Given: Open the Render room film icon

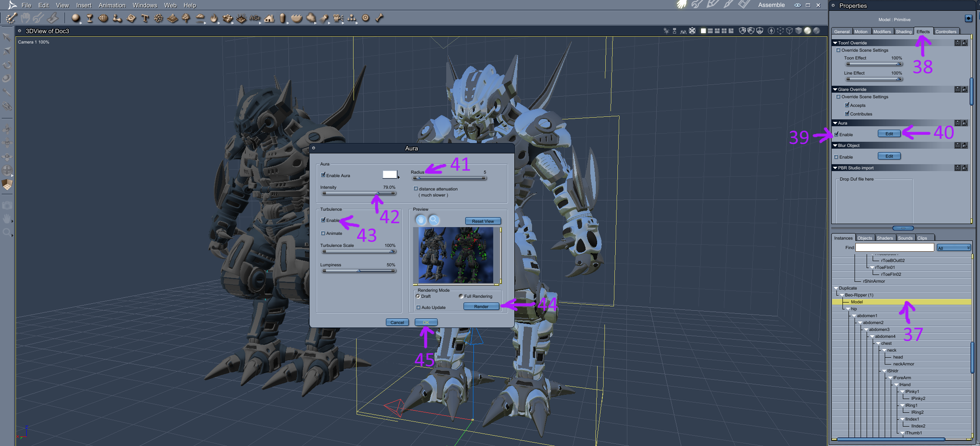Looking at the screenshot, I should point(744,5).
